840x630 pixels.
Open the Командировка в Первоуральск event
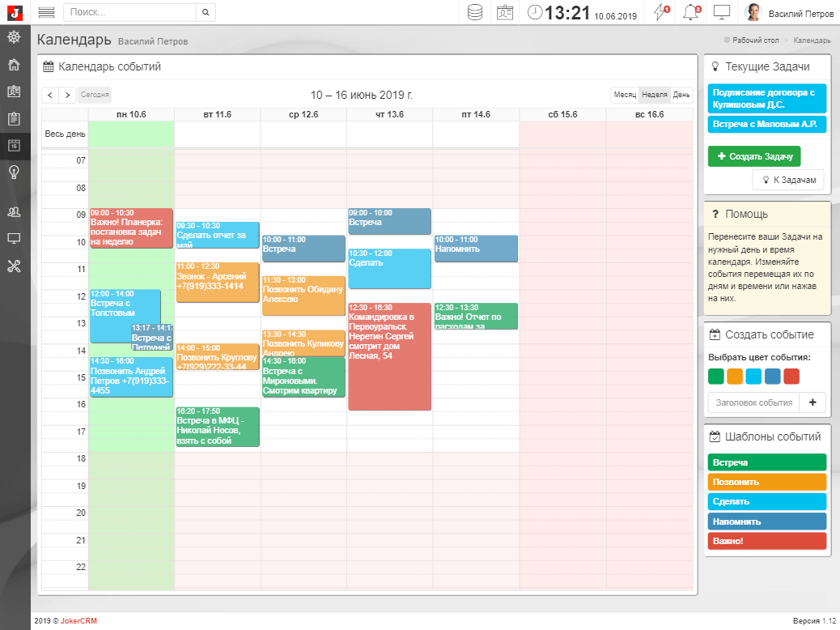[x=389, y=356]
